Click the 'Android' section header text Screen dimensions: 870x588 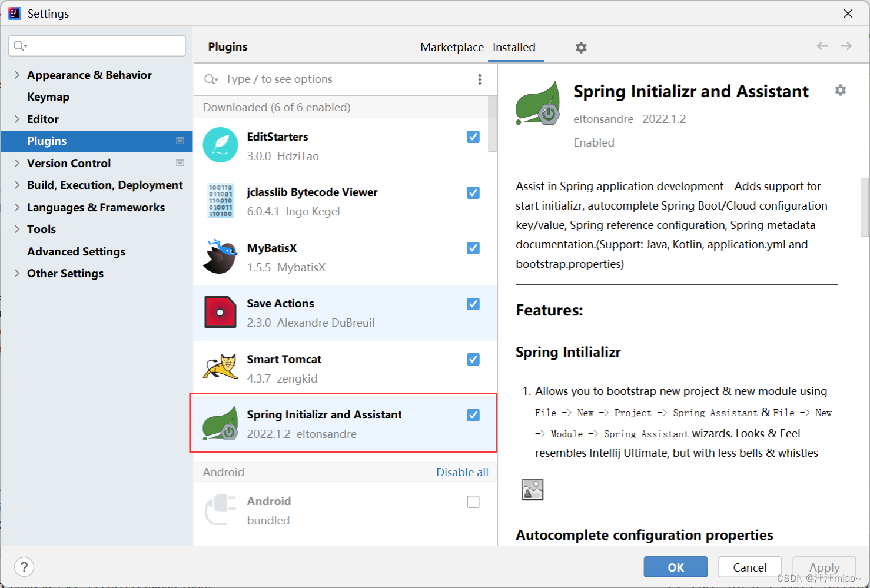click(224, 472)
